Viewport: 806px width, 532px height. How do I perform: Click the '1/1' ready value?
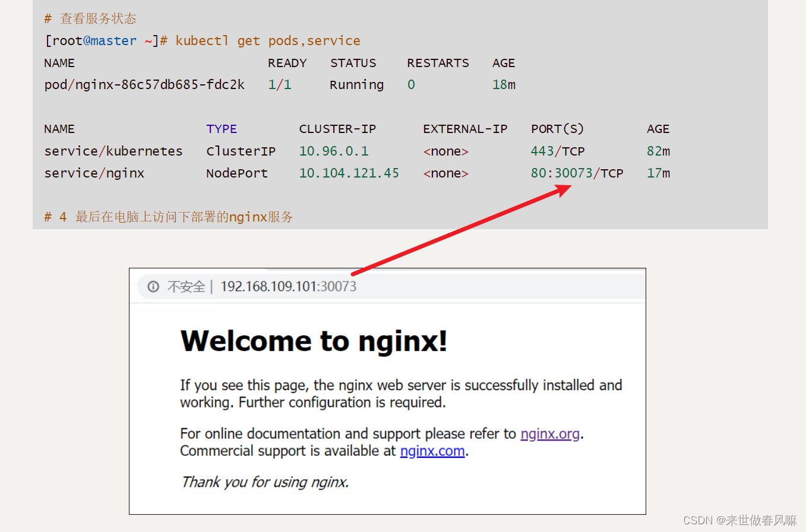point(280,84)
